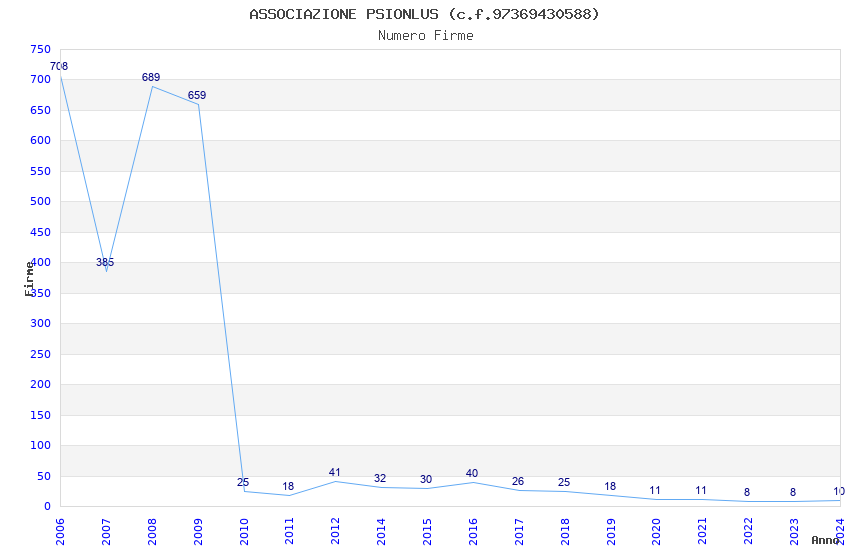Select the data label 18 above 2011
Screen dimensions: 850x550
[288, 487]
